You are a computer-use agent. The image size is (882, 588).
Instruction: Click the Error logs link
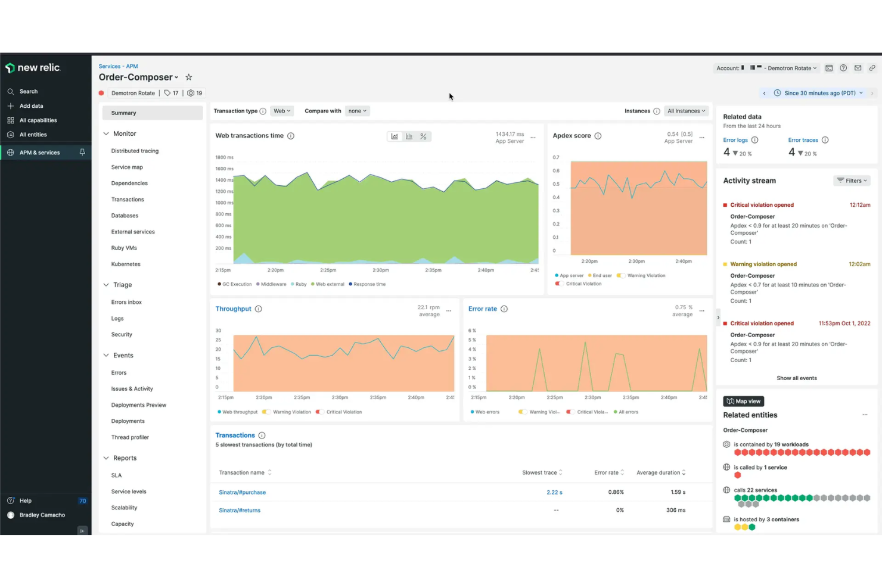pyautogui.click(x=735, y=139)
